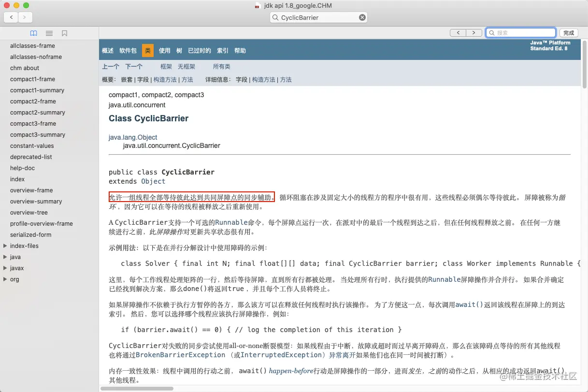Go back using the left chevron arrow
The height and width of the screenshot is (392, 588).
coord(11,17)
